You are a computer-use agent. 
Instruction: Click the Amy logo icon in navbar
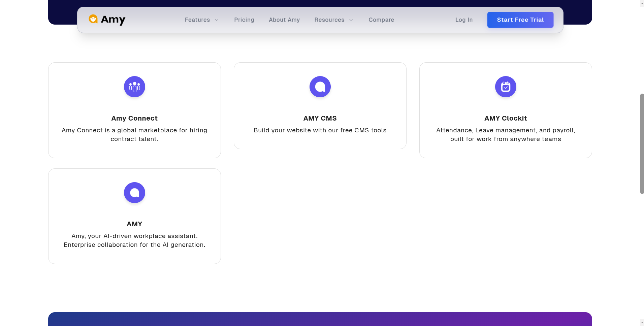pos(93,19)
